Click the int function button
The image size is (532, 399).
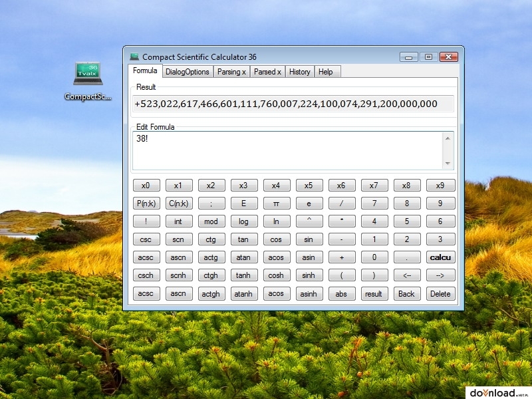point(179,221)
